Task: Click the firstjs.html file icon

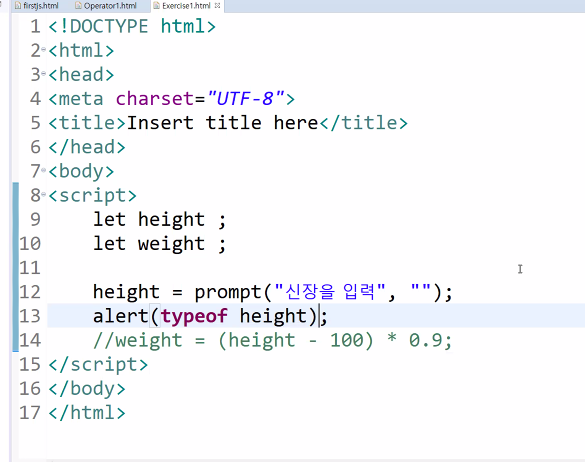Action: [x=18, y=6]
